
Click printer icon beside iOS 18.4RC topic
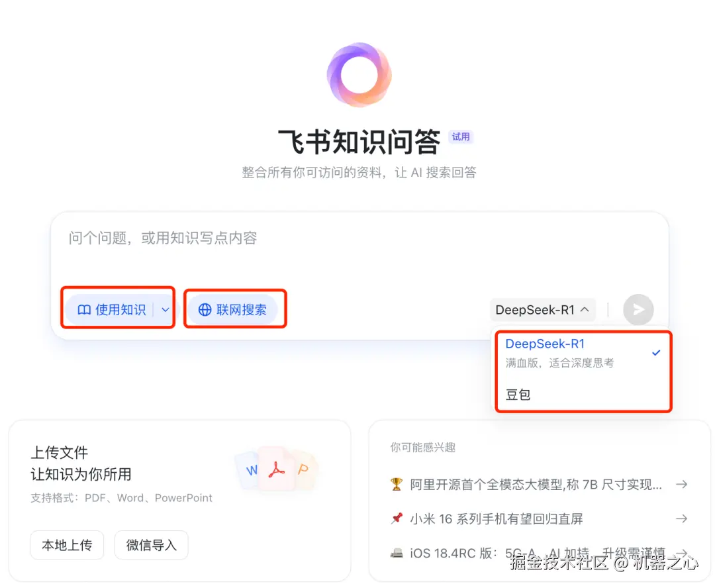397,554
